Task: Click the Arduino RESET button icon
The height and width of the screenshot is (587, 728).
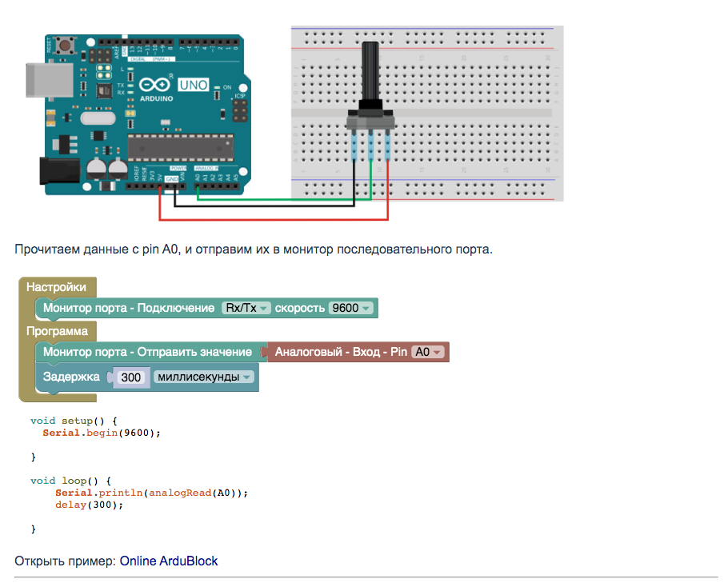Action: click(x=65, y=44)
